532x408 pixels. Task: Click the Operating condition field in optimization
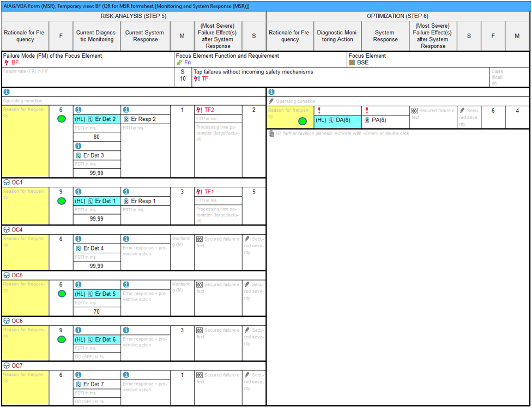398,101
